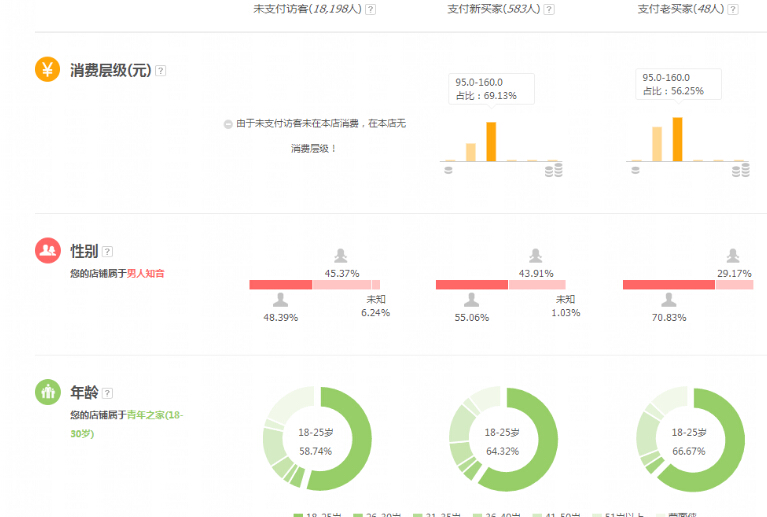Click the orange yen 消费层级 icon
Image resolution: width=767 pixels, height=517 pixels.
(x=48, y=69)
